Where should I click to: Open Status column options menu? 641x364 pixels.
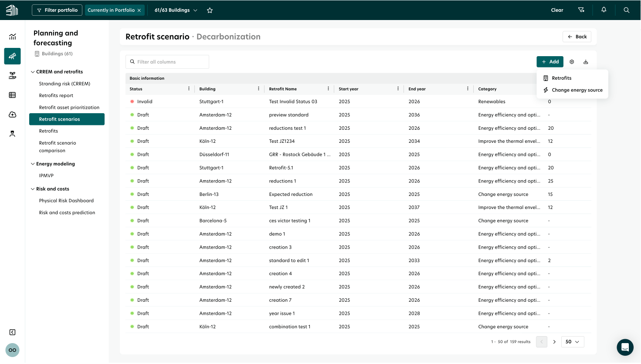click(x=189, y=88)
